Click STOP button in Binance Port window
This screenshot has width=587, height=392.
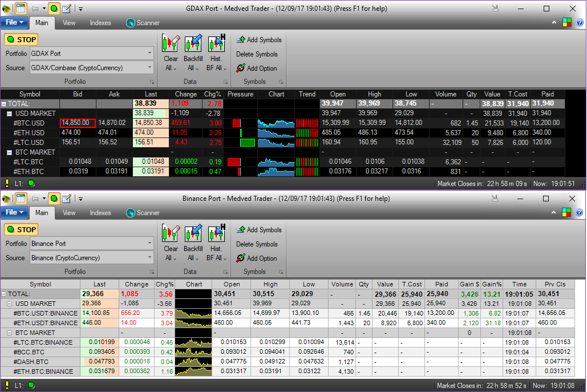[21, 229]
